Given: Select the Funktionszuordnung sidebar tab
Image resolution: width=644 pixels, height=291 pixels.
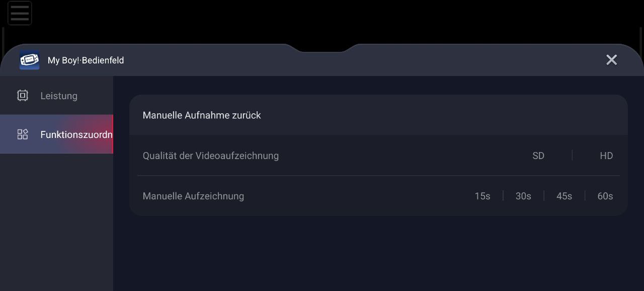Looking at the screenshot, I should [x=75, y=134].
